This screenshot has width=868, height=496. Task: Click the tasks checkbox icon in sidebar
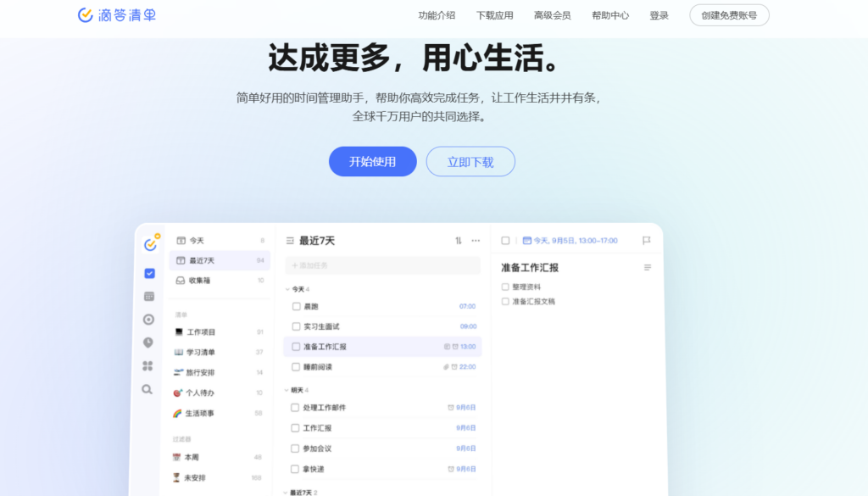147,273
